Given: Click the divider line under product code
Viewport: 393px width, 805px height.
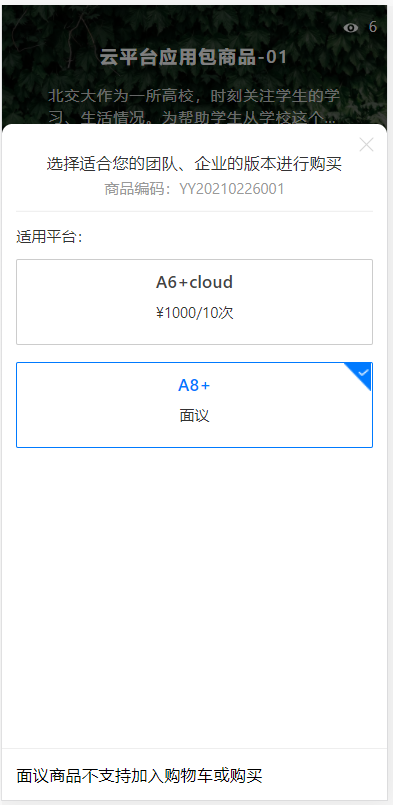Looking at the screenshot, I should [194, 211].
